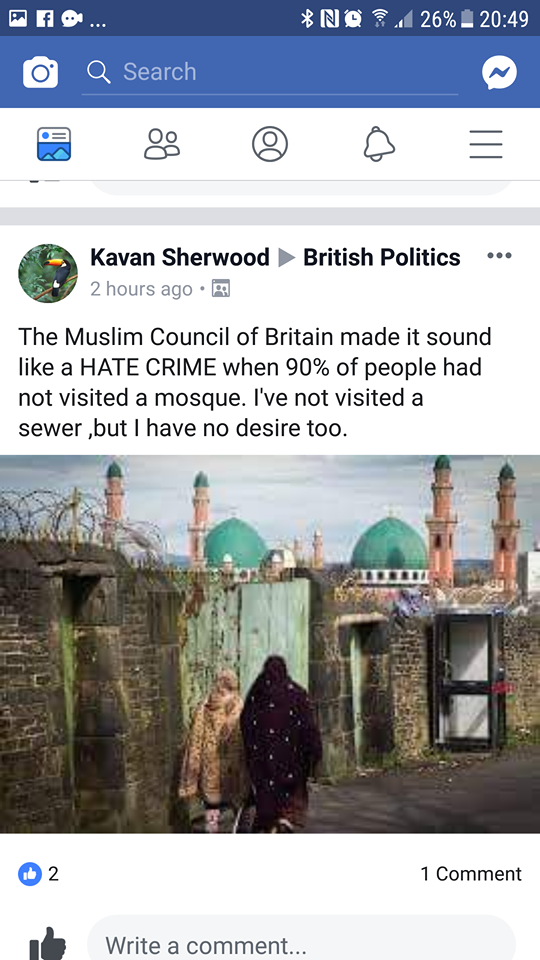Open the mosque photo in the post
Viewport: 540px width, 960px height.
click(270, 643)
